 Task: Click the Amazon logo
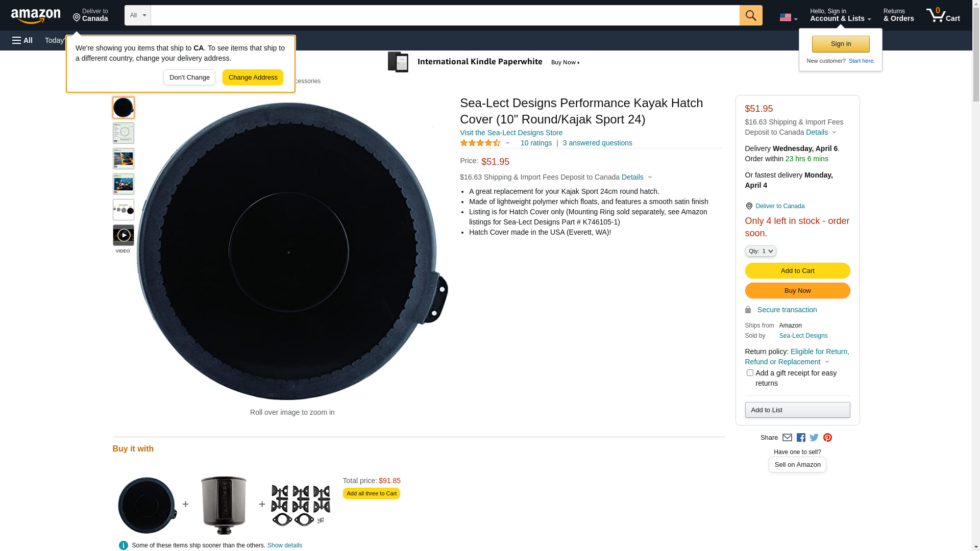click(x=36, y=16)
